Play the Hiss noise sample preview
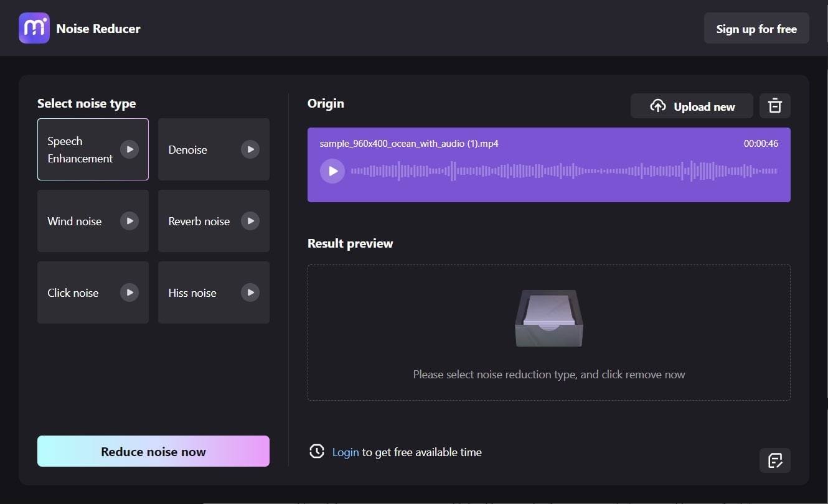Screen dimensions: 828x504 [250, 292]
